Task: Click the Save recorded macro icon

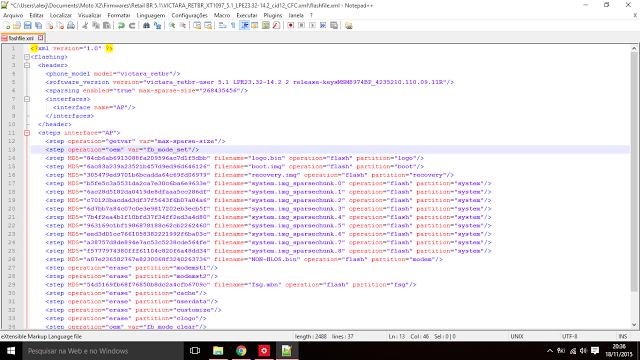Action: tap(334, 26)
